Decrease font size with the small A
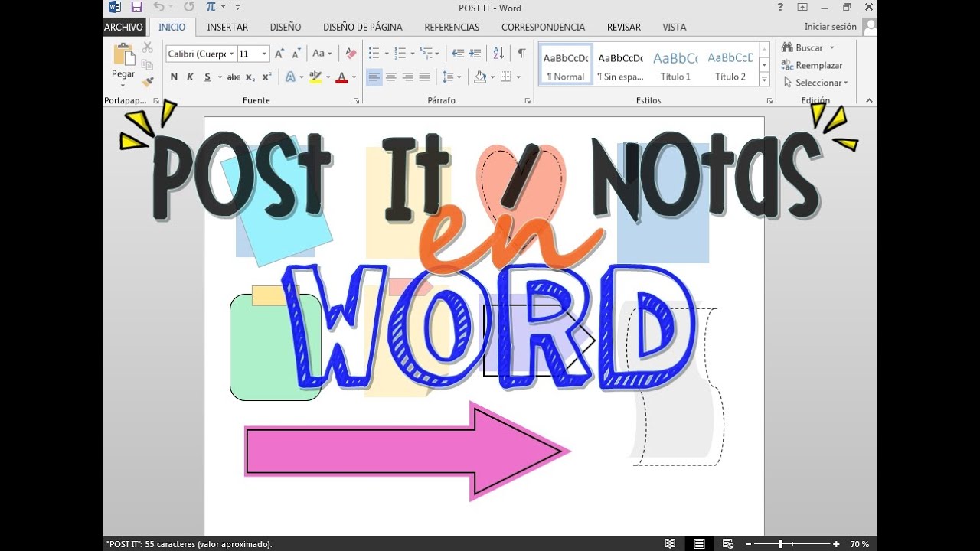The width and height of the screenshot is (980, 551). tap(295, 54)
